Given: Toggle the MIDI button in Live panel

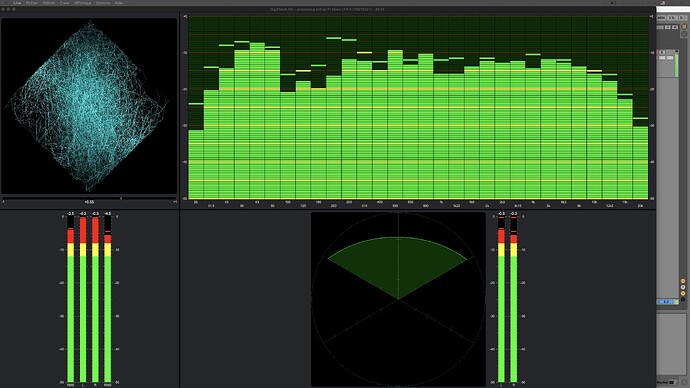Looking at the screenshot, I should (661, 18).
